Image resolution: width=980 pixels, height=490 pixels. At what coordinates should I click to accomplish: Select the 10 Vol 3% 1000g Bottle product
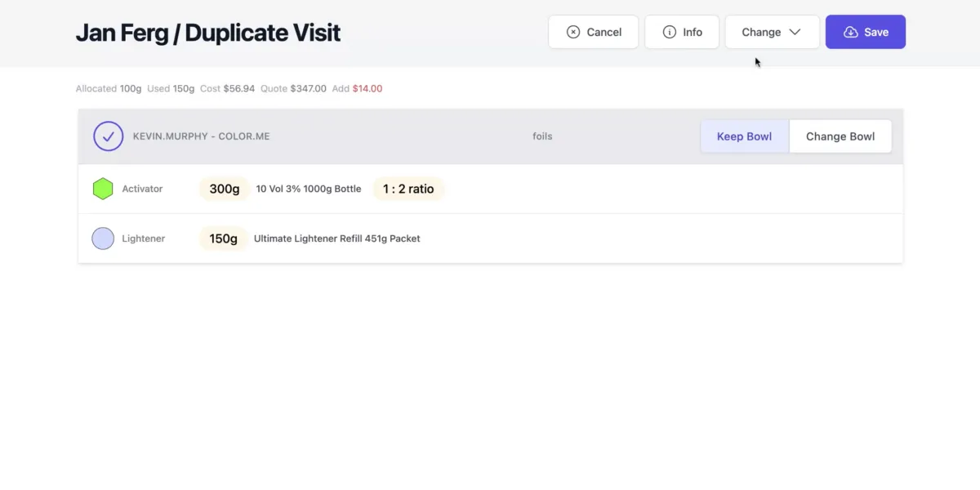[x=309, y=189]
